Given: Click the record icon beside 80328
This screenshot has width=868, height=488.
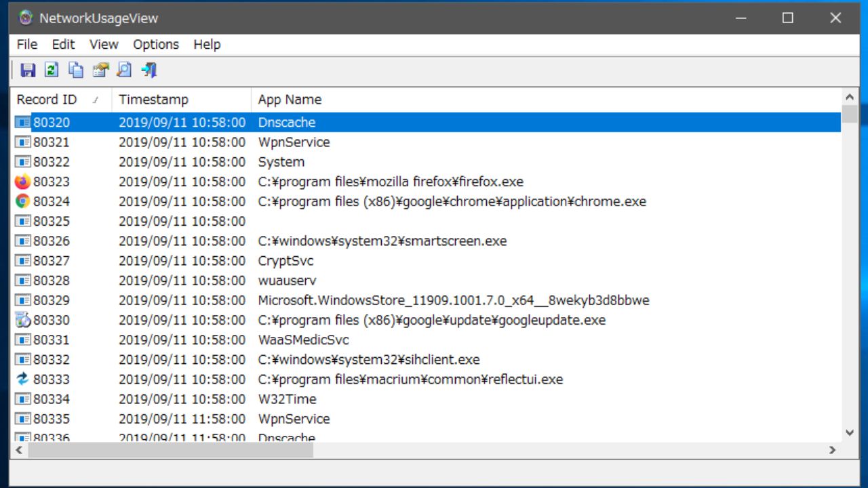Looking at the screenshot, I should click(23, 281).
